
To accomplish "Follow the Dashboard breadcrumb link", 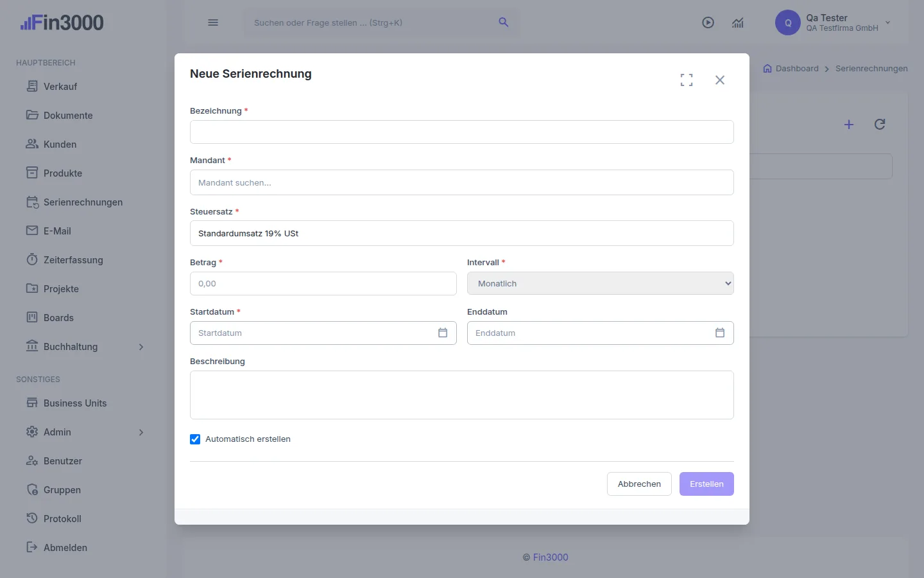I will tap(797, 69).
